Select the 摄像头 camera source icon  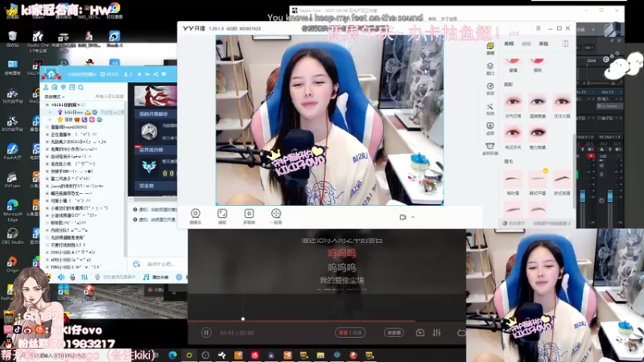[x=196, y=216]
